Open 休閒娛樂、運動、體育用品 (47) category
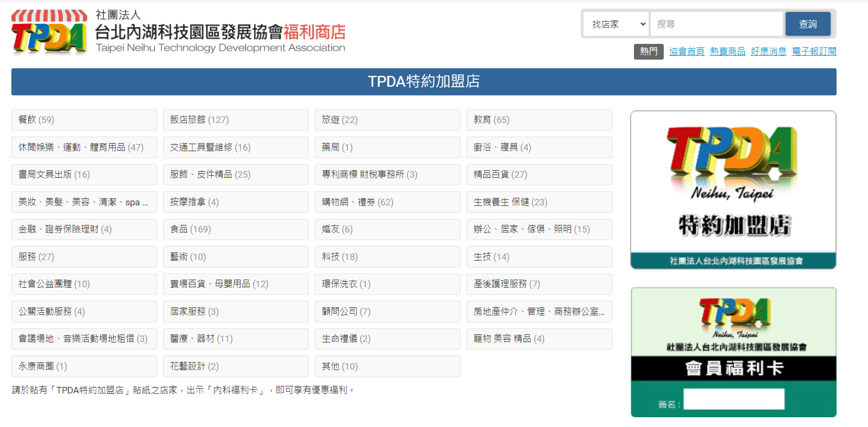Viewport: 868px width, 427px height. pos(84,147)
